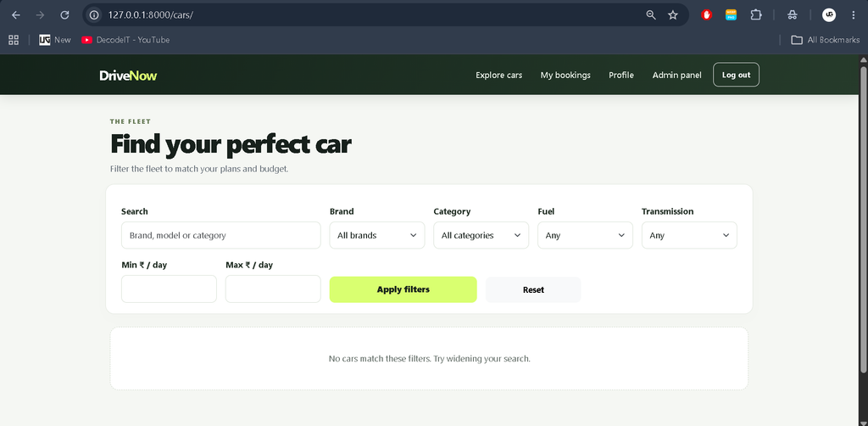Go to Explore cars

pyautogui.click(x=498, y=76)
